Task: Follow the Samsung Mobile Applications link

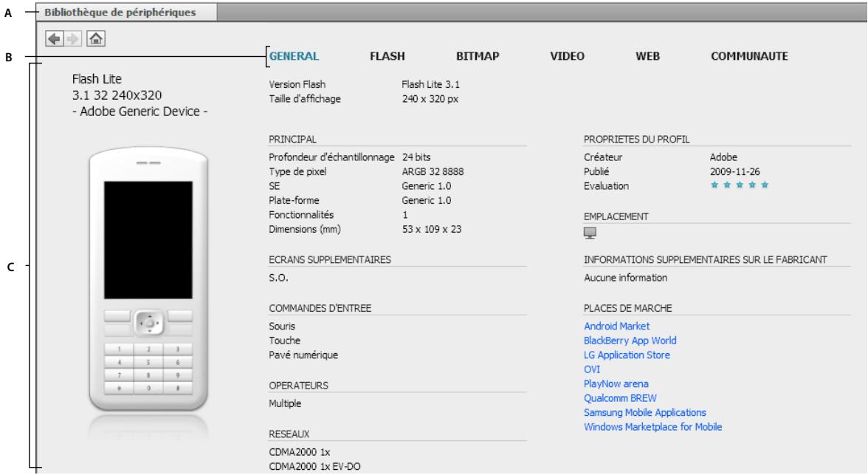Action: coord(645,413)
